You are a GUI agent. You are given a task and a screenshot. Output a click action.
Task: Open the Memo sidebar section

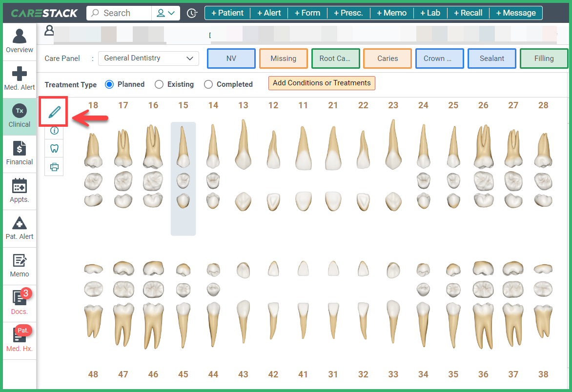20,266
